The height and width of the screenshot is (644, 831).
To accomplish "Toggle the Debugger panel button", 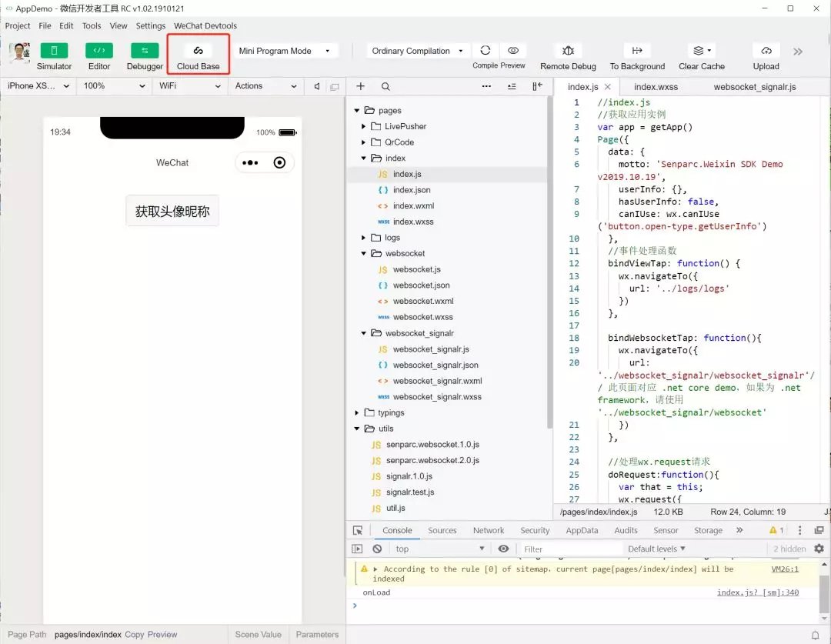I will (x=145, y=51).
